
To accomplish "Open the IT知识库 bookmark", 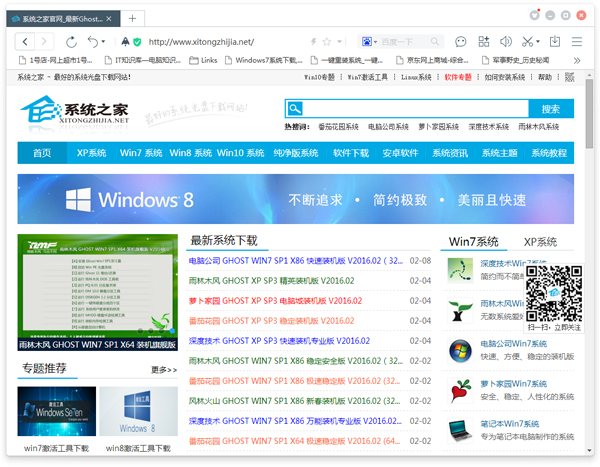I will point(143,60).
